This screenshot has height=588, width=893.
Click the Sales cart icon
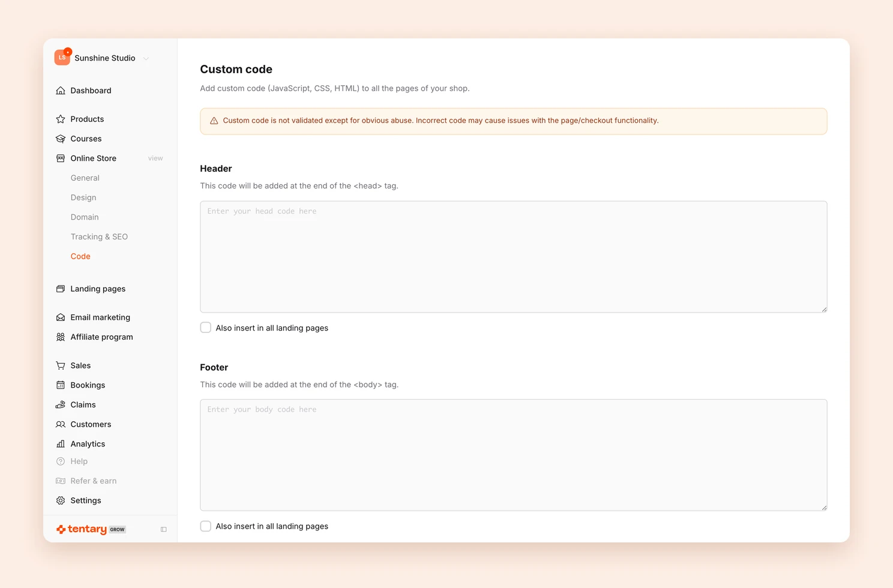61,365
